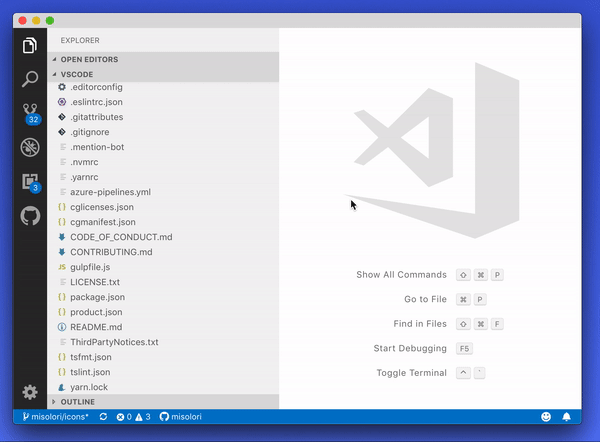Open tslint.json file
The width and height of the screenshot is (600, 442).
[163, 372]
